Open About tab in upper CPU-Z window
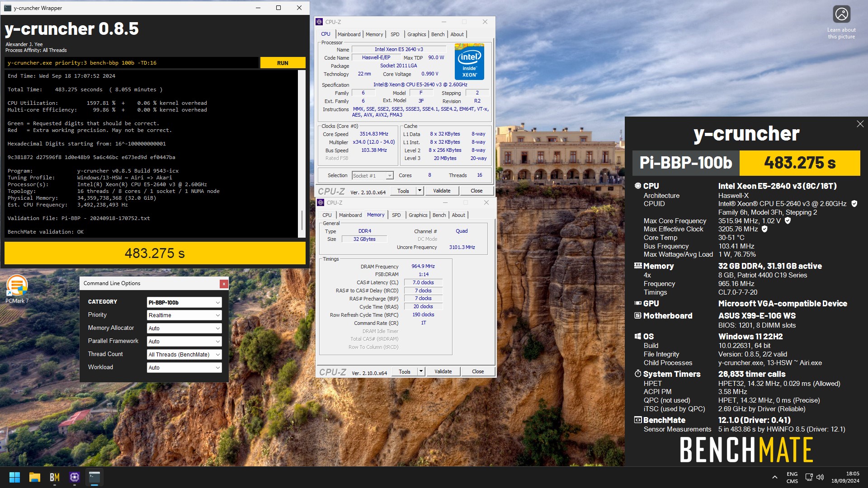 pos(457,34)
